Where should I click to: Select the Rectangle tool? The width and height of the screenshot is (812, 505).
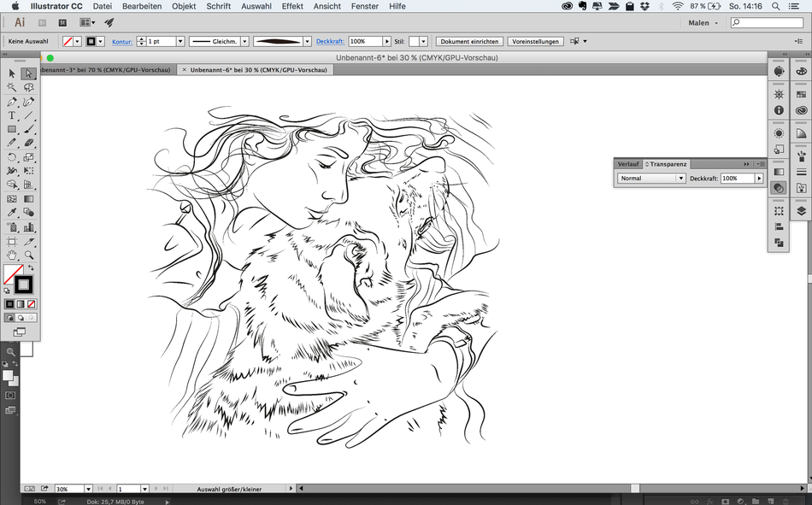[12, 130]
